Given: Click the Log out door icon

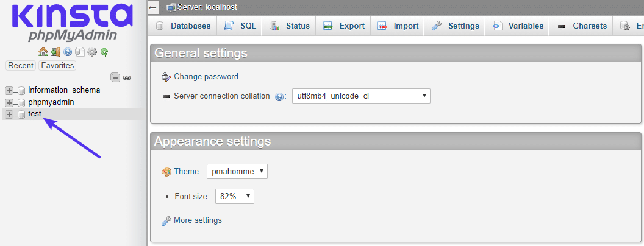Looking at the screenshot, I should point(55,52).
